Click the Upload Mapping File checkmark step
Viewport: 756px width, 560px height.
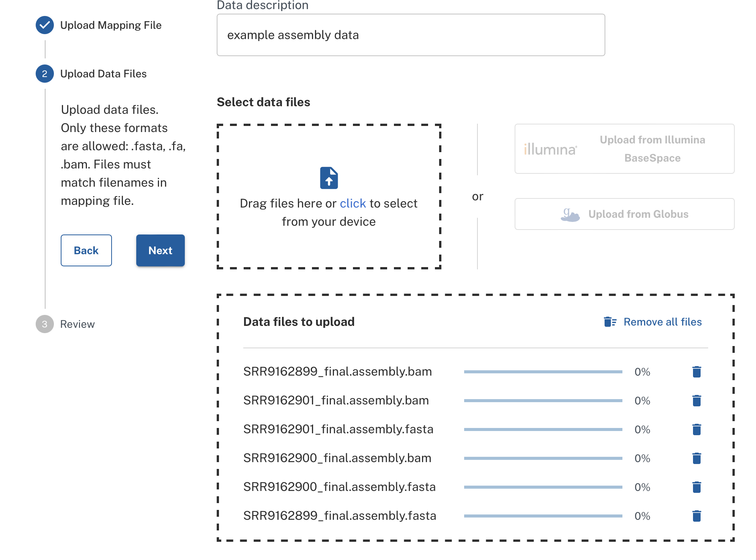[45, 25]
